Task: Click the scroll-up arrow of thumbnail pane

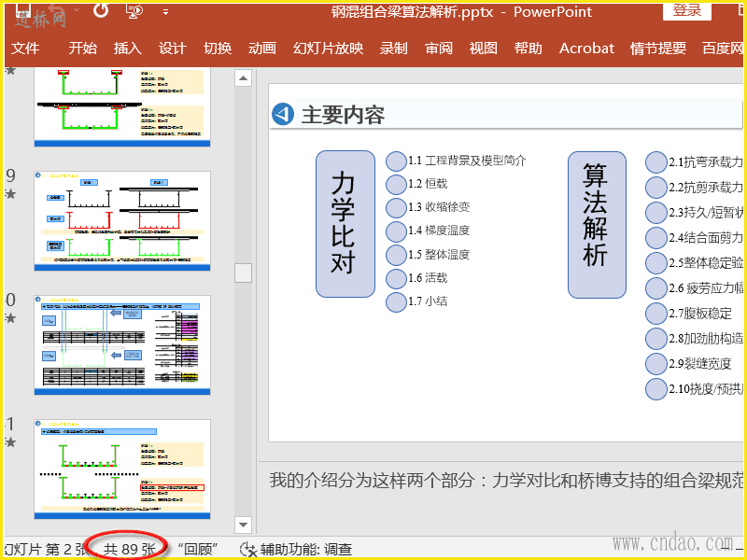Action: [243, 77]
